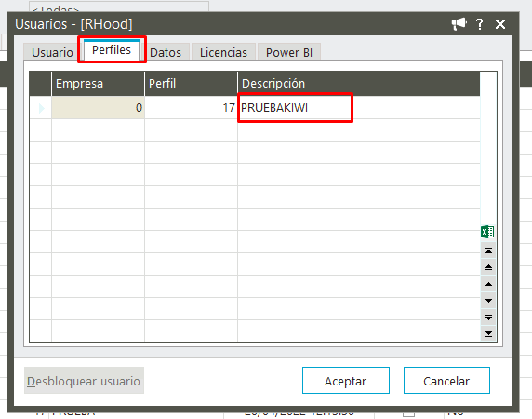Screen dimensions: 532x419
Task: Switch to the Usuario tab
Action: pyautogui.click(x=52, y=52)
